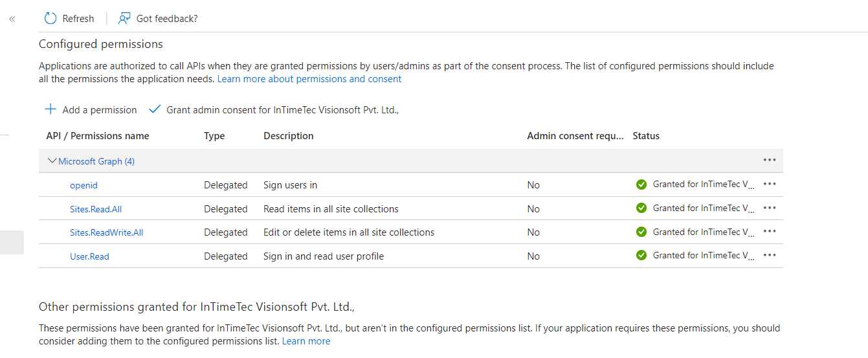This screenshot has height=358, width=868.
Task: Open the Sites.Read.All permission link
Action: pyautogui.click(x=96, y=209)
